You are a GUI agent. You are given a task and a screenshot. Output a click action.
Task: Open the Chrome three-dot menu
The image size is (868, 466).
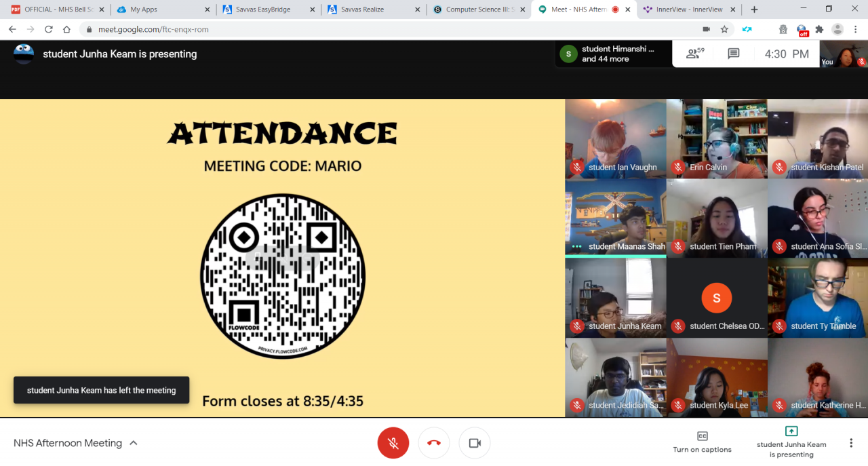(x=856, y=29)
